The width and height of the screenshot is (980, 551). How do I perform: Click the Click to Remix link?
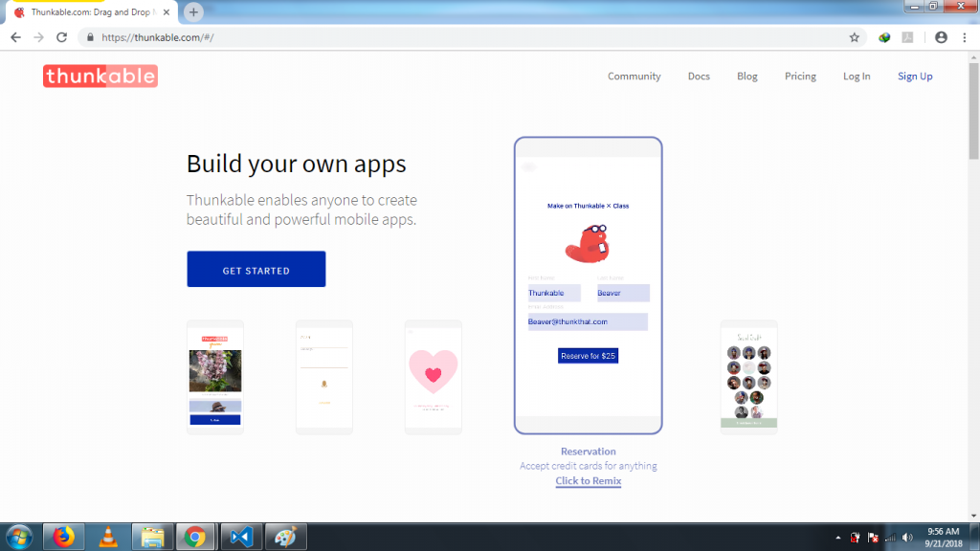click(x=589, y=480)
